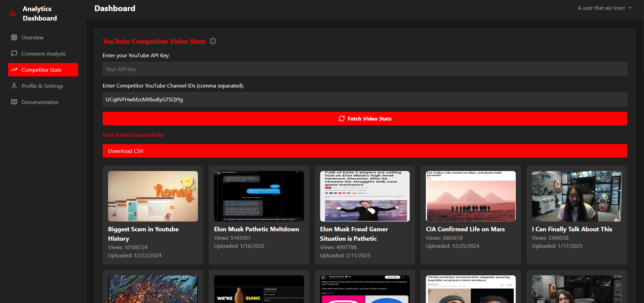The height and width of the screenshot is (303, 644).
Task: Click the TikTok prankster arrested thumbnail
Action: pos(471,289)
